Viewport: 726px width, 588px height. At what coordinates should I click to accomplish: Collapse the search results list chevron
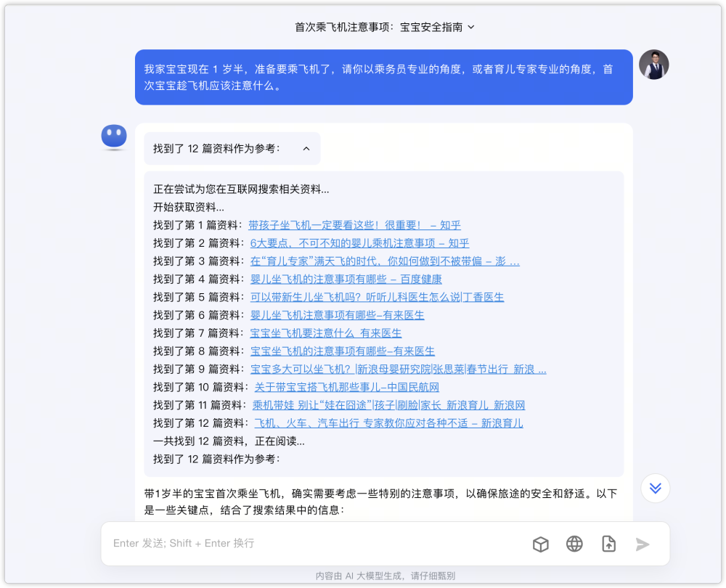click(305, 148)
